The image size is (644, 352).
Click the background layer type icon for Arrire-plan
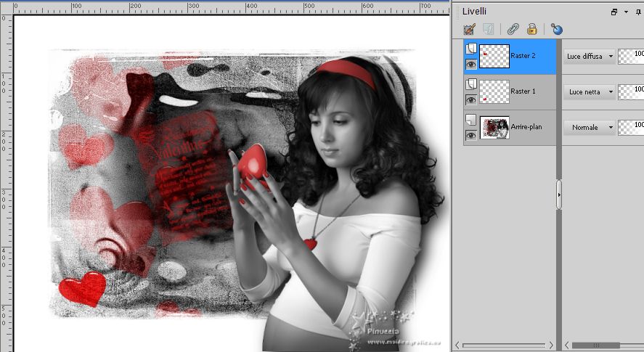pos(470,120)
